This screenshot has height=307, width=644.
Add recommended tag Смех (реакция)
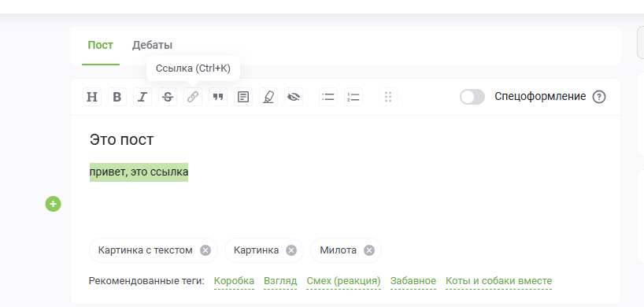pyautogui.click(x=344, y=281)
